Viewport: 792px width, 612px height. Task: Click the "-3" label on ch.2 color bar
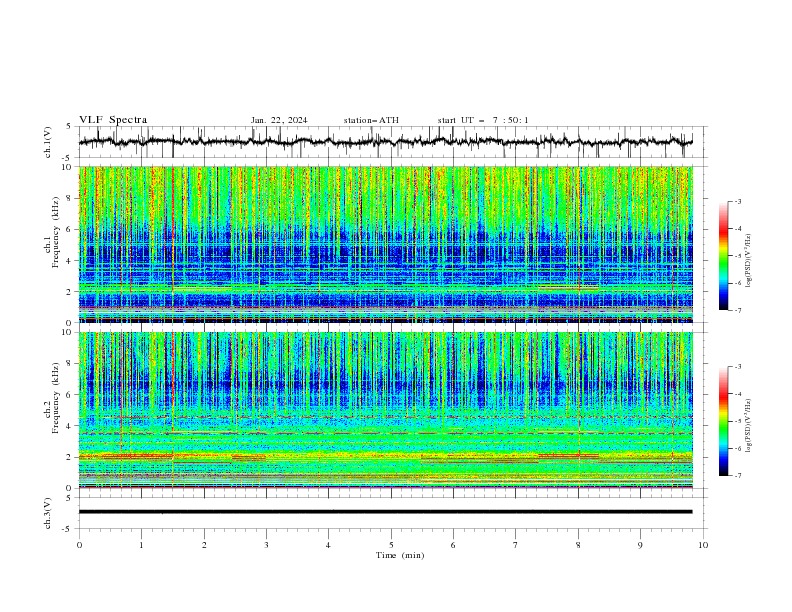pyautogui.click(x=738, y=367)
